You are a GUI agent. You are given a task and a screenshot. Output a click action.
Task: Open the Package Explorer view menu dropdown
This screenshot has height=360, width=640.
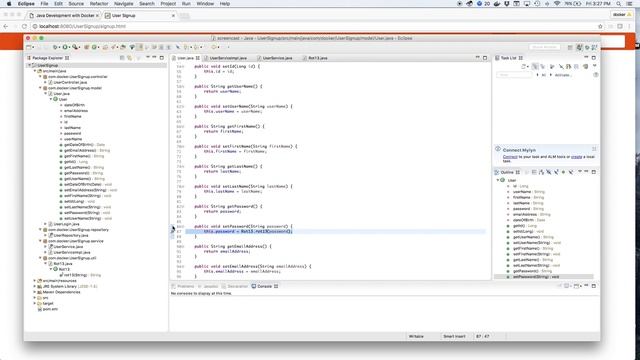(x=148, y=58)
